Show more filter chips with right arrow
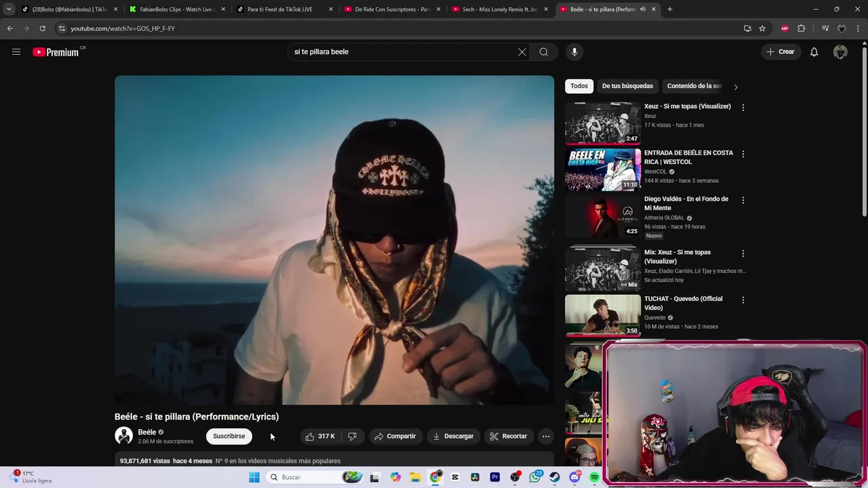 point(736,87)
